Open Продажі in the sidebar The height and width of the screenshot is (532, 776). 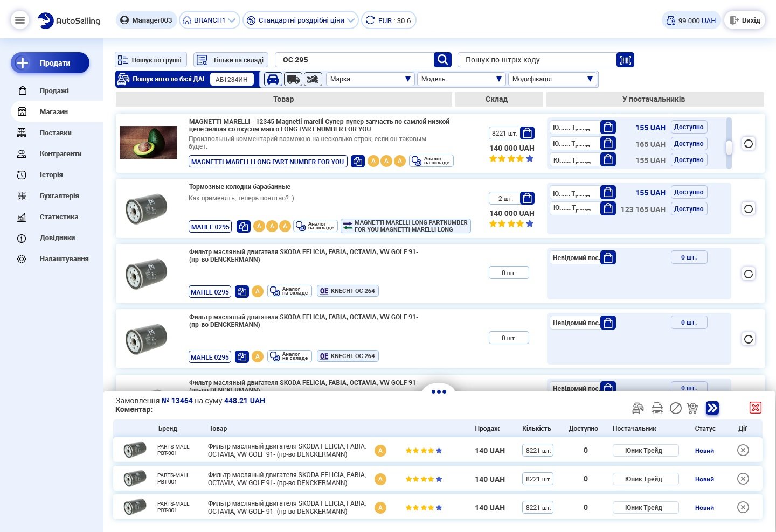[54, 90]
